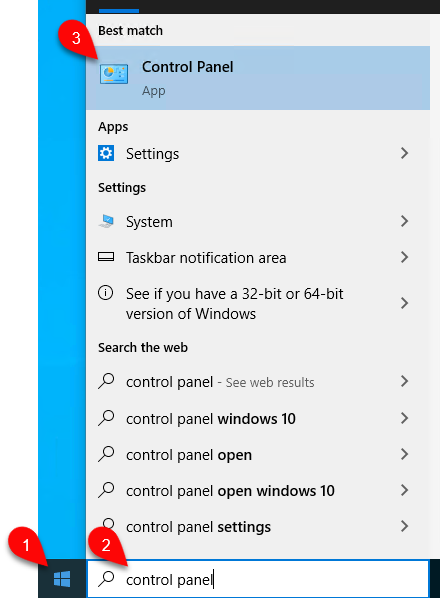Viewport: 440px width, 598px height.
Task: Expand 'control panel open' suggestion chevron
Action: tap(404, 454)
